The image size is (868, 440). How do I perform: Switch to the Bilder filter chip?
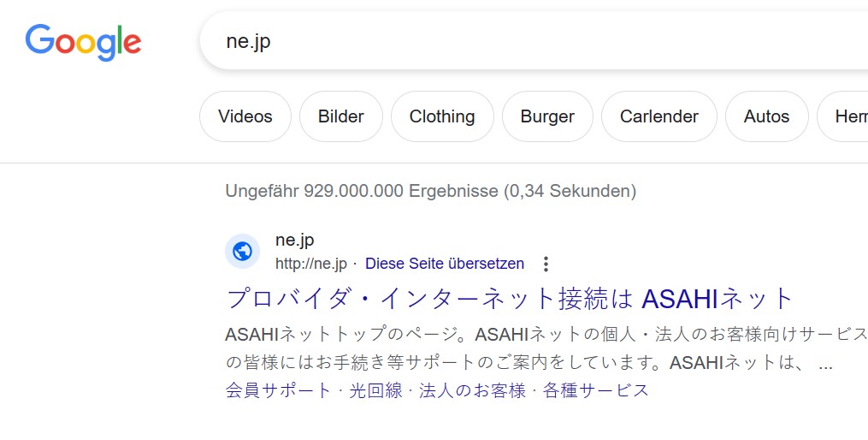pos(341,116)
